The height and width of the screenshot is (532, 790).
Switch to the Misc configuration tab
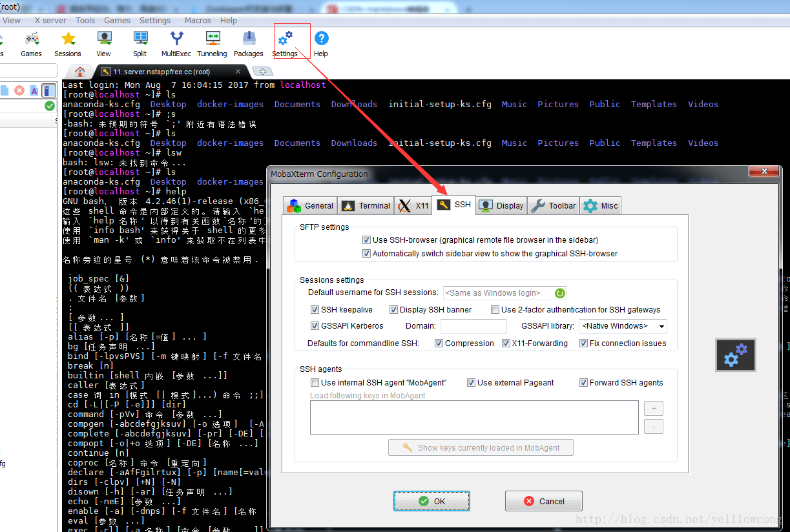click(601, 206)
